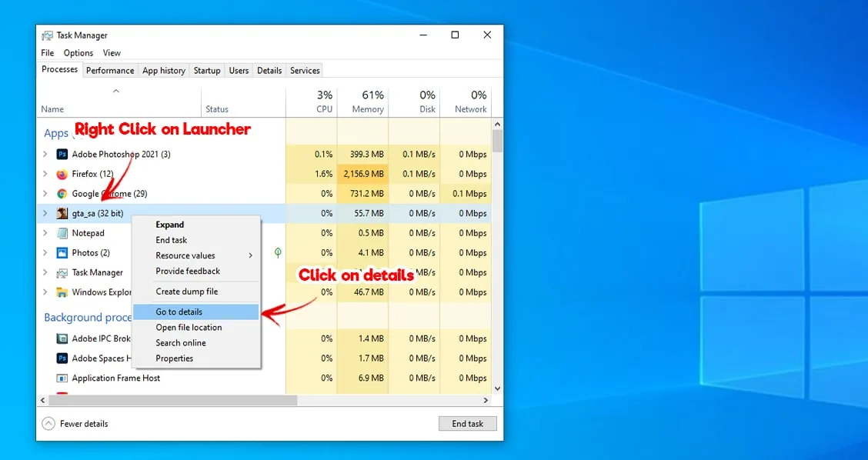Sort by the Network column header

[x=466, y=102]
